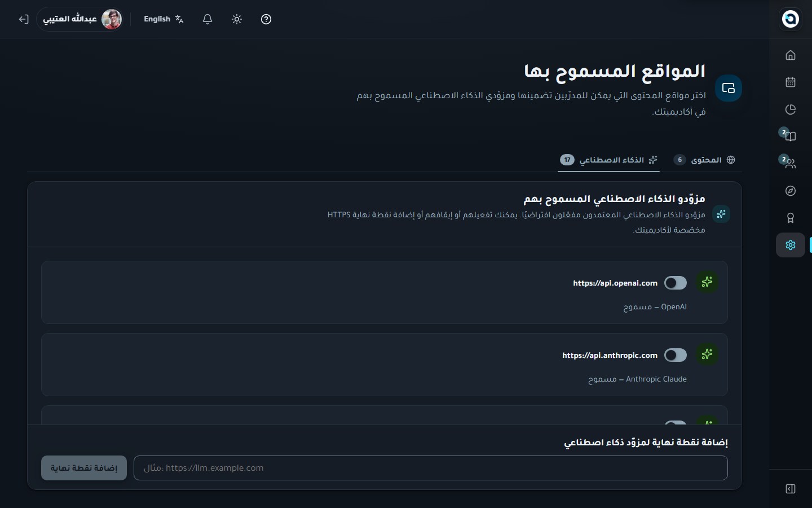Open the help question mark icon
Viewport: 812px width, 508px height.
tap(266, 19)
